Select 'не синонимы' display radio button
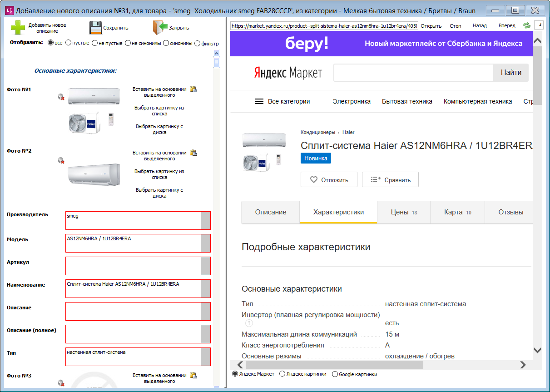Viewport: 550px width, 392px height. 128,43
